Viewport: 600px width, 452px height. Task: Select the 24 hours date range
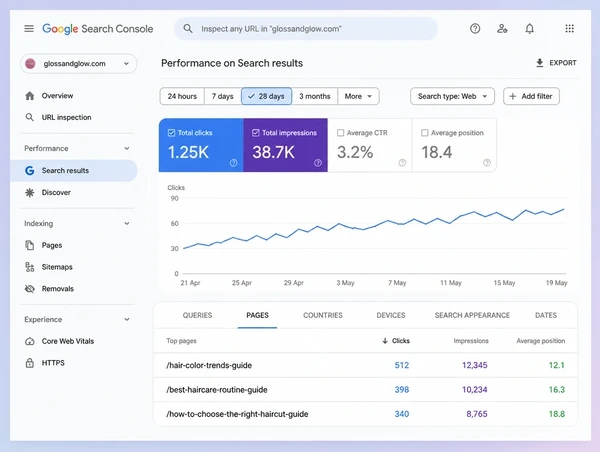[x=182, y=96]
